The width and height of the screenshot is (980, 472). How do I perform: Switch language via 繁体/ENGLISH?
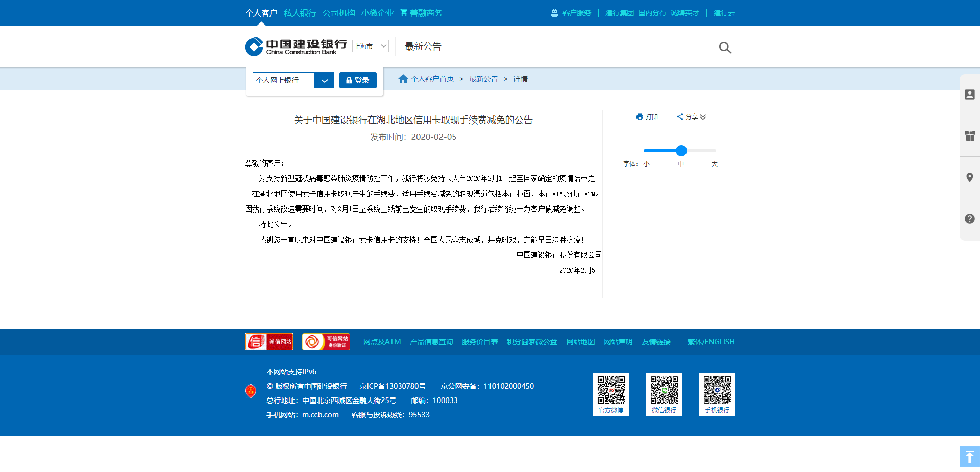click(711, 342)
